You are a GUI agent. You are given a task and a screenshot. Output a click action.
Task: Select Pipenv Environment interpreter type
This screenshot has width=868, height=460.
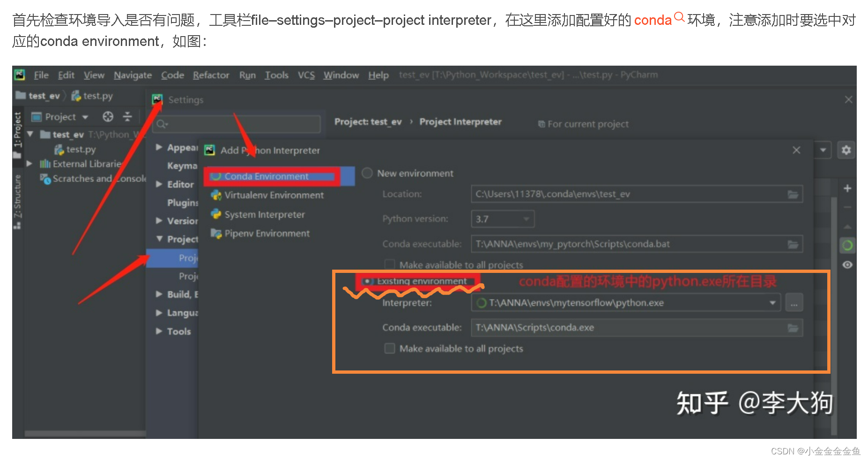[x=260, y=234]
